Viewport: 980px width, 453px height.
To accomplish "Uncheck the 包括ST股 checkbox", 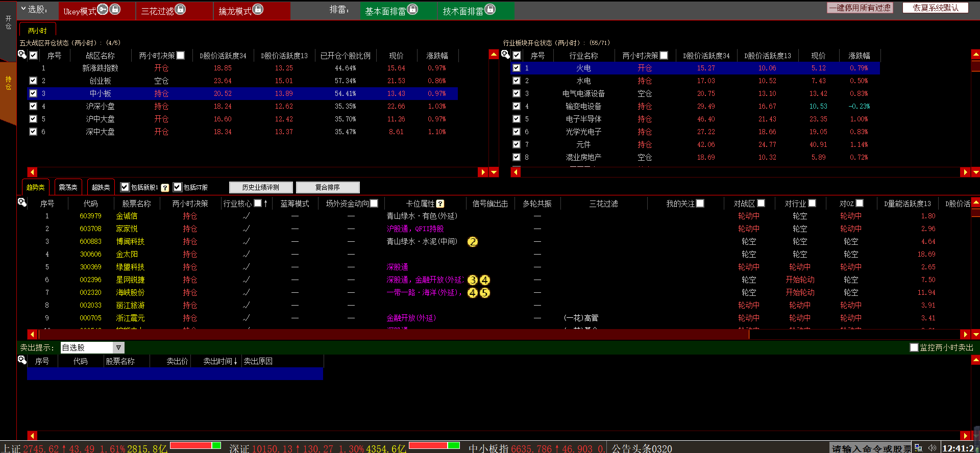I will [177, 187].
